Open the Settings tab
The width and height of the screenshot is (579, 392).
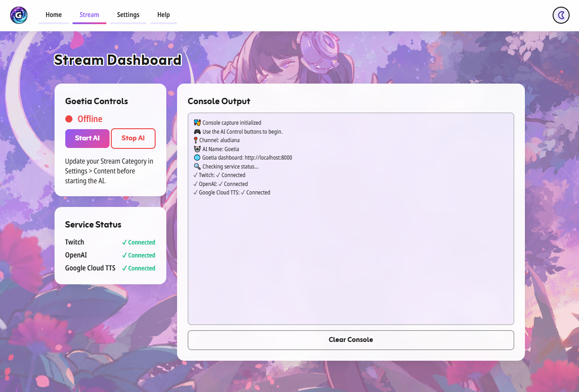(x=128, y=14)
